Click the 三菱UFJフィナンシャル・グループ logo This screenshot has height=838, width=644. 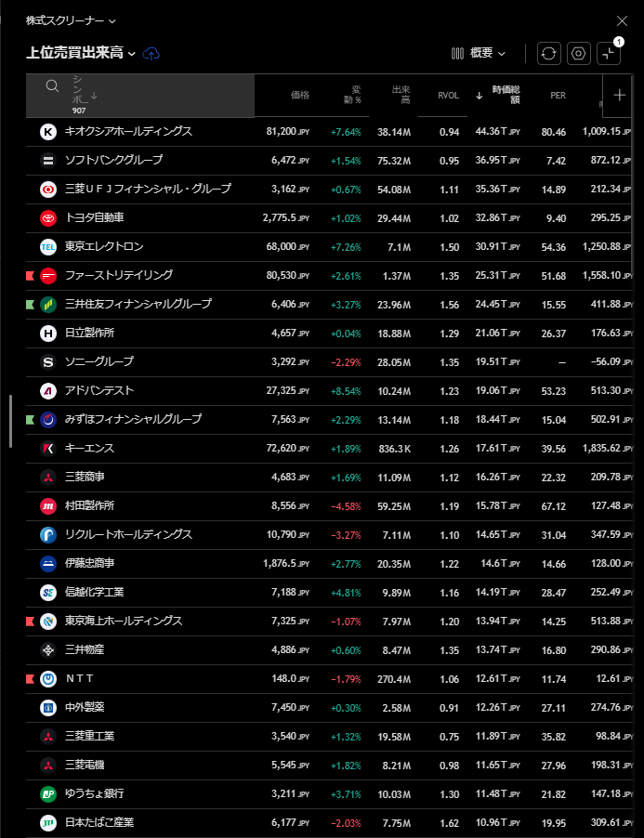[48, 190]
